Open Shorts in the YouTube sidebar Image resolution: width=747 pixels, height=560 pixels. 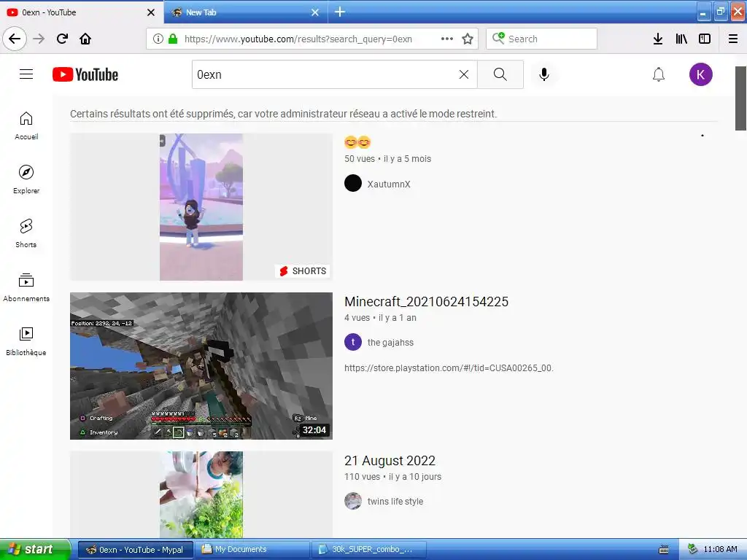click(x=26, y=233)
